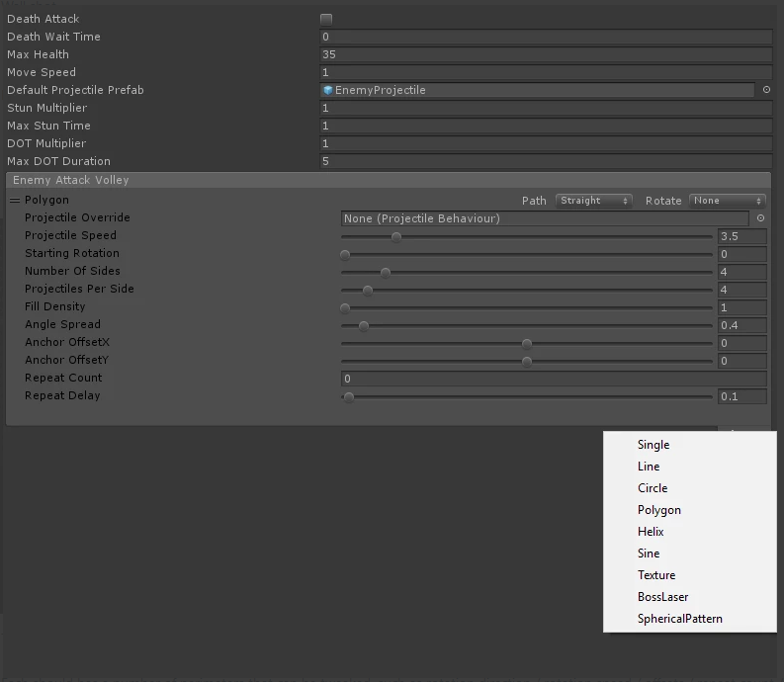784x682 pixels.
Task: Click the Max Health label
Action: coord(38,54)
